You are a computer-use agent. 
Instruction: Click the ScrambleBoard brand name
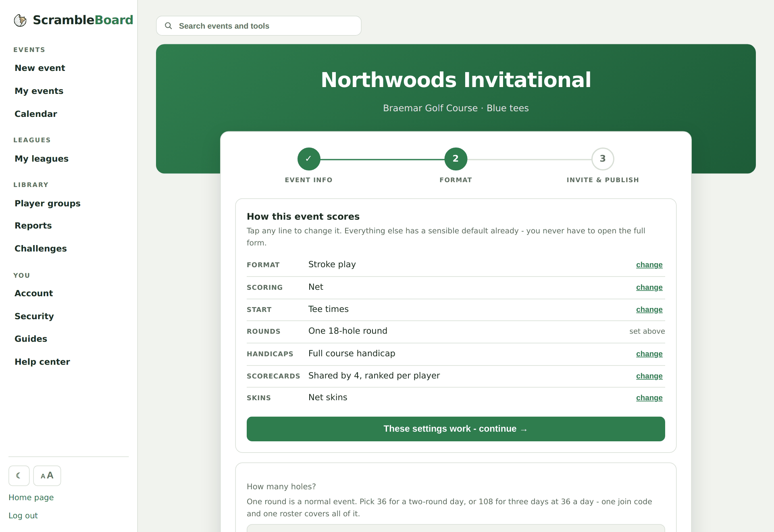pyautogui.click(x=83, y=20)
